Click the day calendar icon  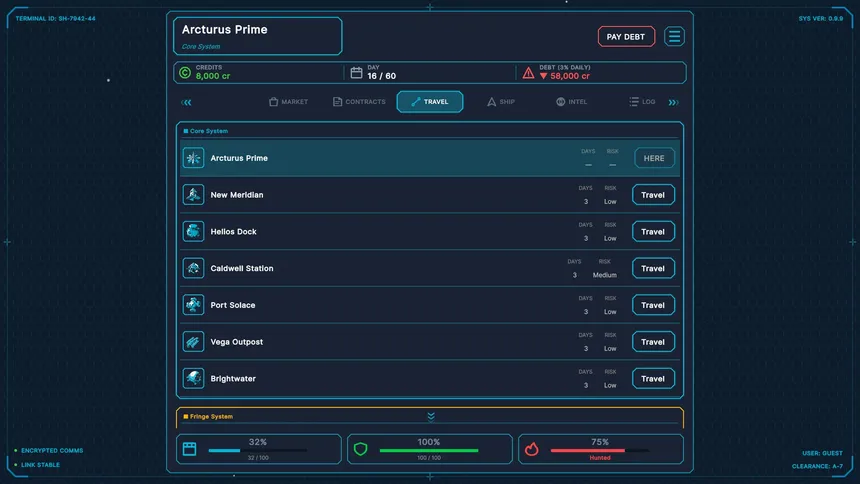pyautogui.click(x=357, y=72)
